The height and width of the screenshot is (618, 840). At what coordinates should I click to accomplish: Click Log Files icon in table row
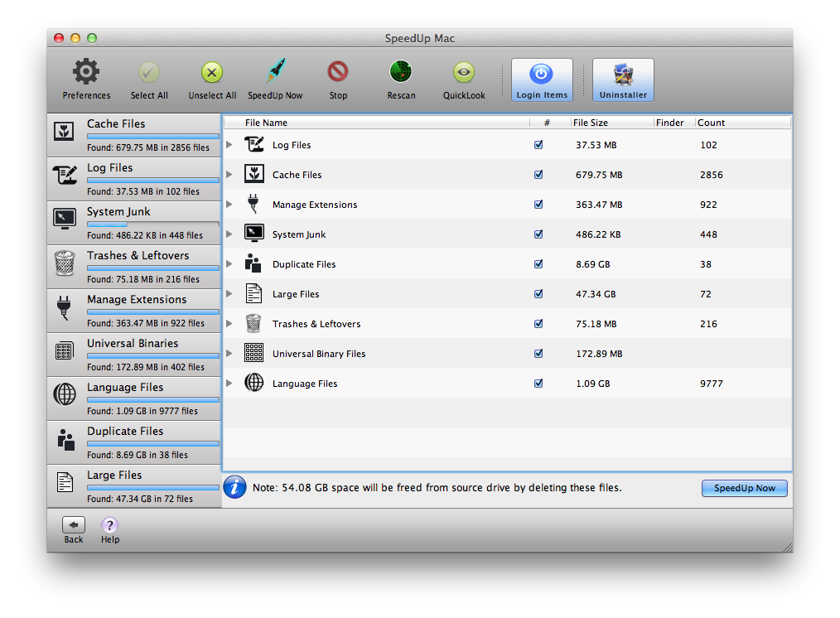pyautogui.click(x=254, y=145)
